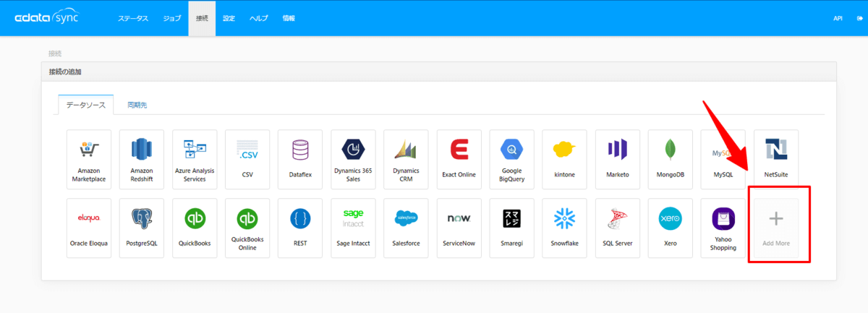
Task: Select the Dynamics 365 Sales connector
Action: (x=353, y=159)
